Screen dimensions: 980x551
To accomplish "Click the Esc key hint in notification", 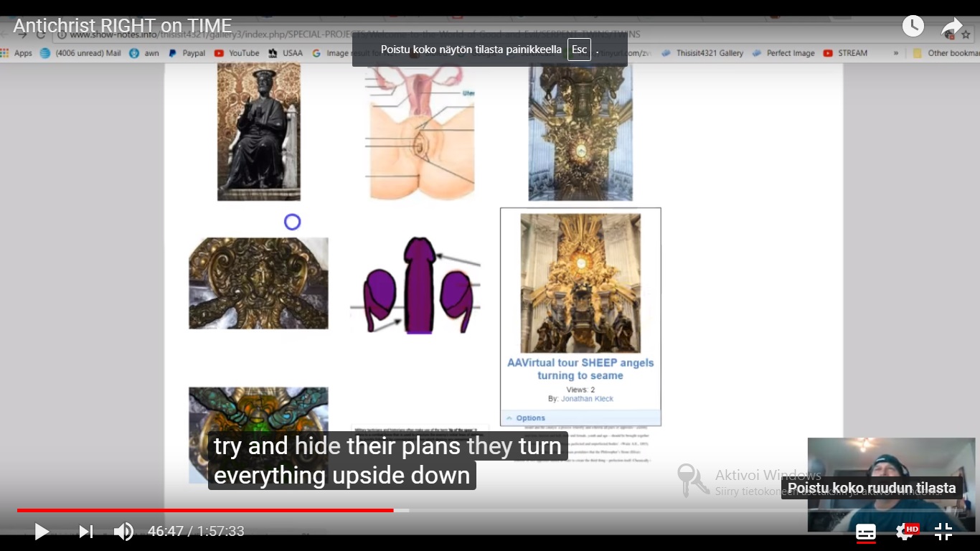I will 579,50.
